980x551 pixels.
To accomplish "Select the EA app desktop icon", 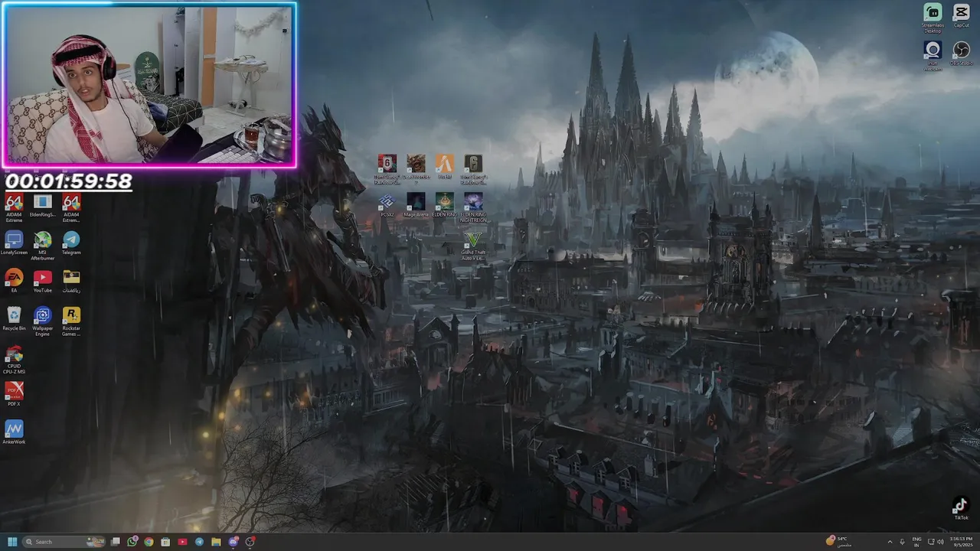I will 14,280.
